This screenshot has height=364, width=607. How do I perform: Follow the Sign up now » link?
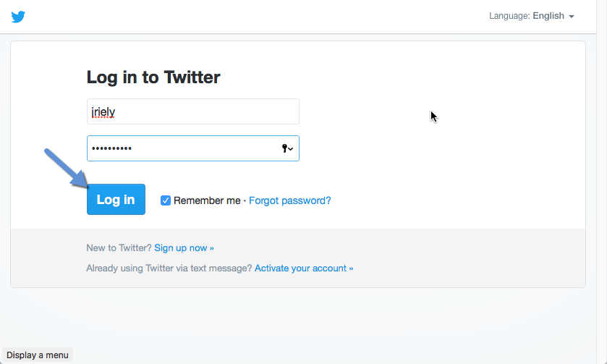[184, 247]
